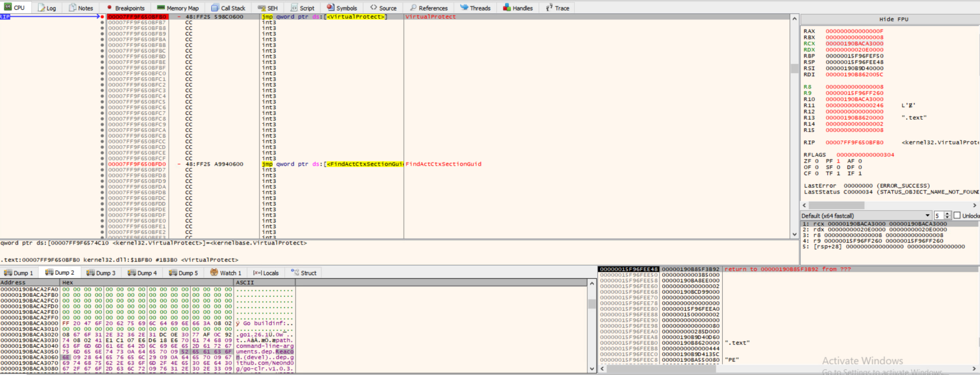Click the Hex column header in the dump
This screenshot has height=375, width=980.
point(147,283)
